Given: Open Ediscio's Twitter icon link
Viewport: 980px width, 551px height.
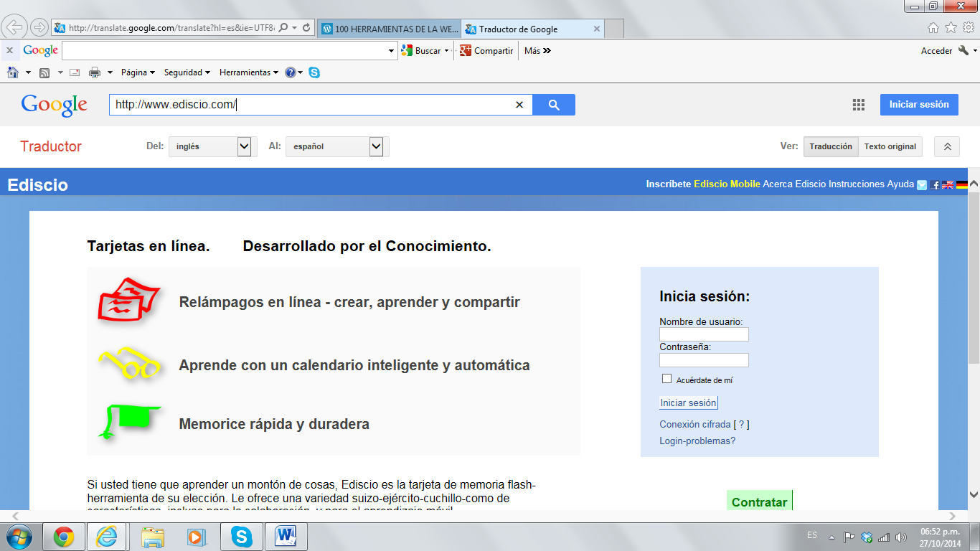Looking at the screenshot, I should (922, 185).
